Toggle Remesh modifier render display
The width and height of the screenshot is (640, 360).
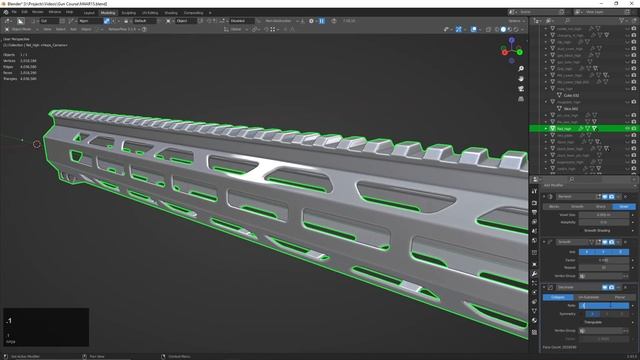(611, 197)
